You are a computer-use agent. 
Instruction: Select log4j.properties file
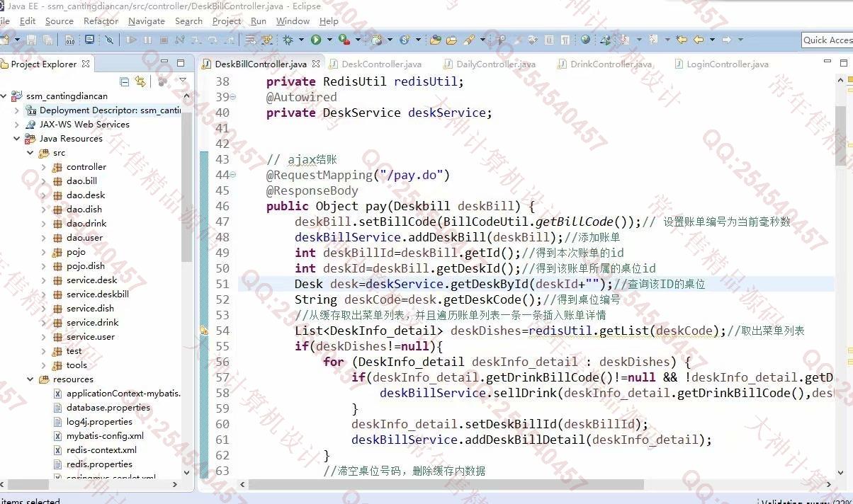(99, 422)
